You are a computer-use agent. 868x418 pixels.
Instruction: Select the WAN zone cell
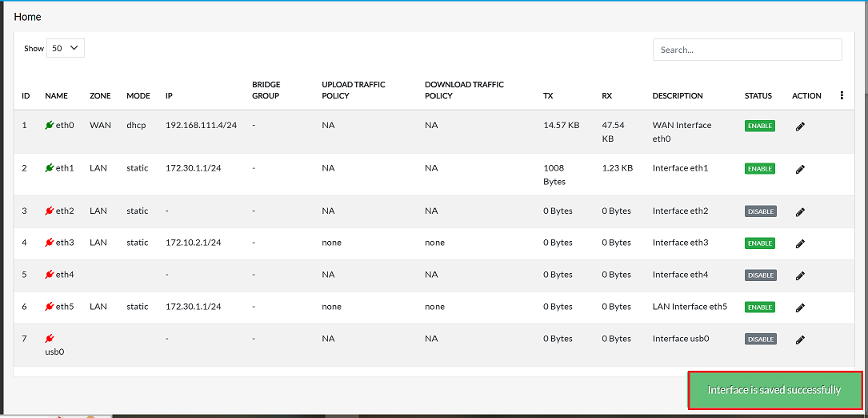tap(98, 125)
